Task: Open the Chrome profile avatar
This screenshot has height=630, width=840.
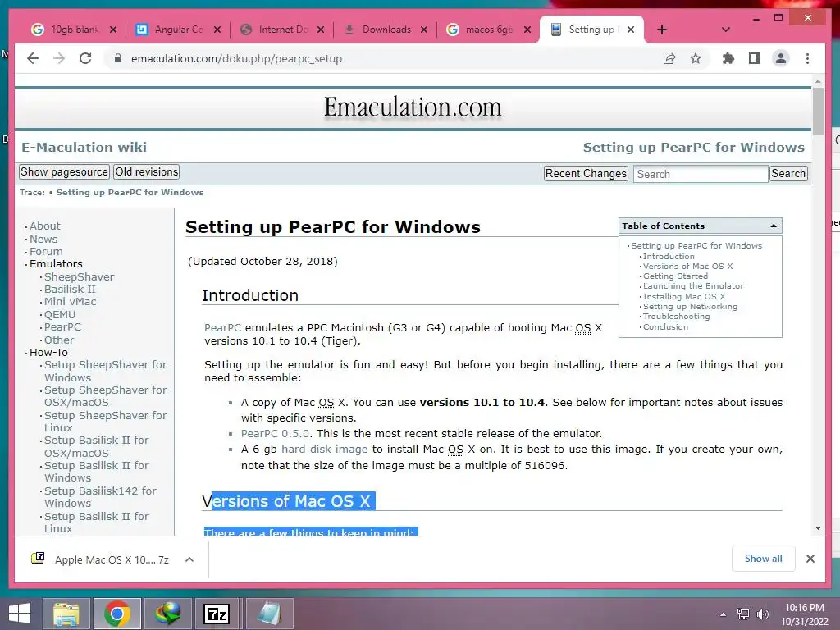Action: (781, 58)
